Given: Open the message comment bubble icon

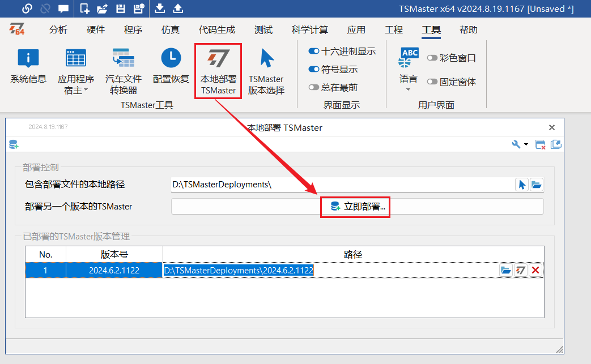Looking at the screenshot, I should tap(63, 8).
